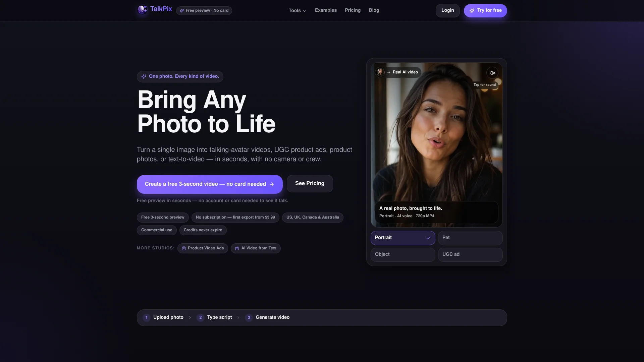Open the Pricing nav link
Viewport: 644px width, 362px height.
tap(353, 10)
